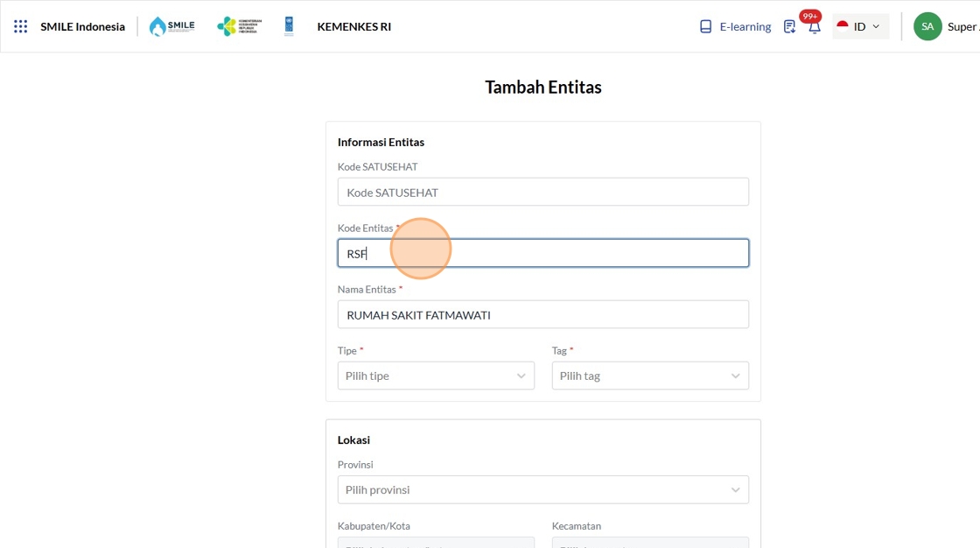
Task: Click the E-learning book icon
Action: (x=706, y=26)
